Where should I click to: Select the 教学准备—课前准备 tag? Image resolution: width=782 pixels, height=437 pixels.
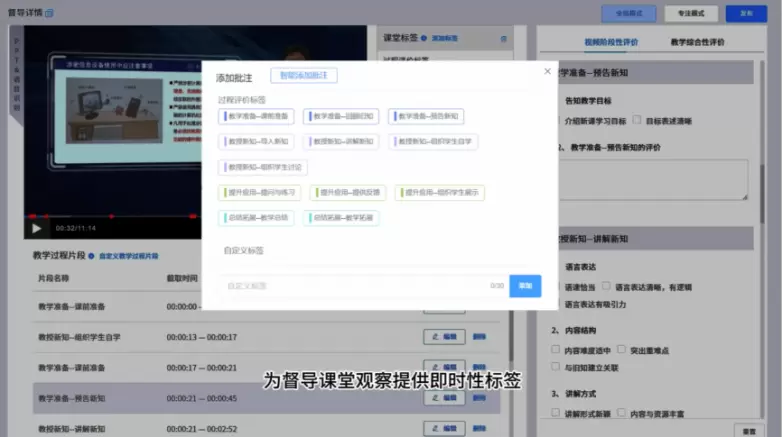257,116
